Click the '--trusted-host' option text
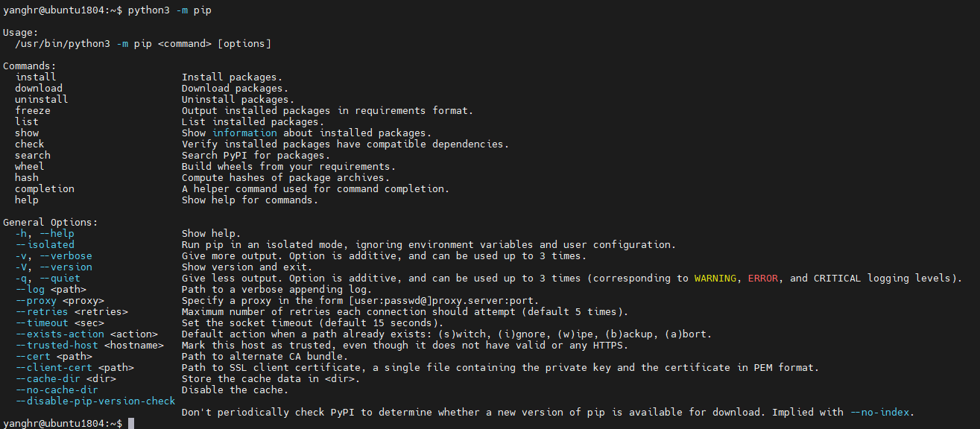 (x=57, y=345)
